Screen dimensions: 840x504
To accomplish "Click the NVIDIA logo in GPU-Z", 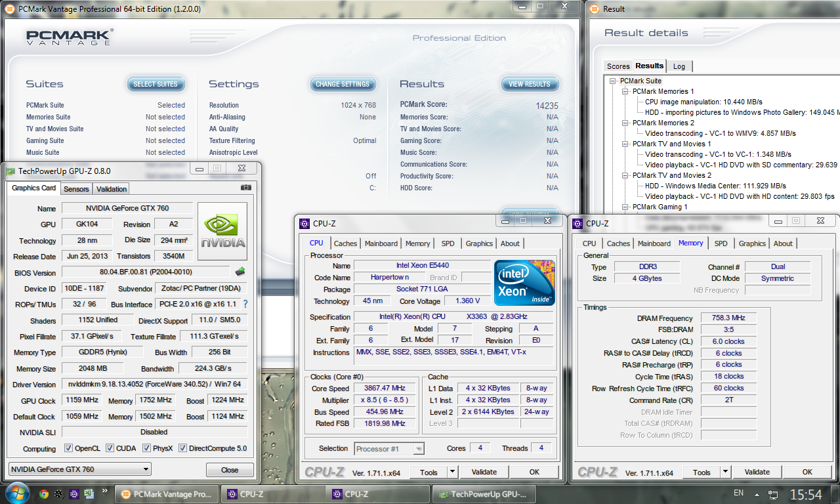I will [222, 232].
